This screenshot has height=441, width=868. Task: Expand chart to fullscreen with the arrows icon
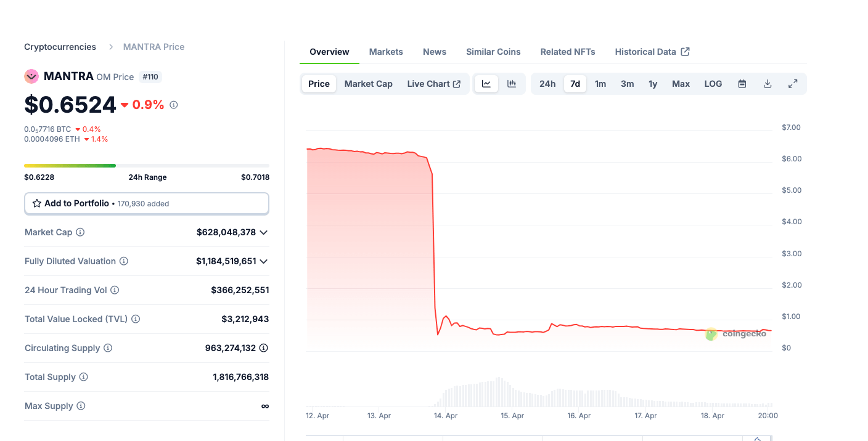(793, 83)
